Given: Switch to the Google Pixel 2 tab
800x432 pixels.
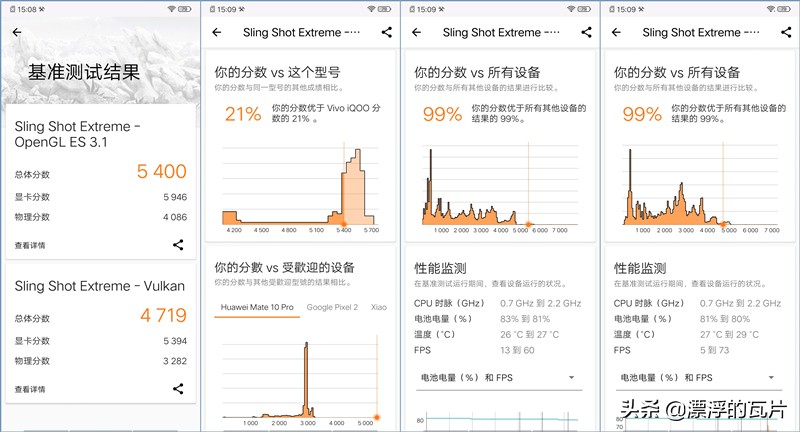Looking at the screenshot, I should [x=332, y=307].
